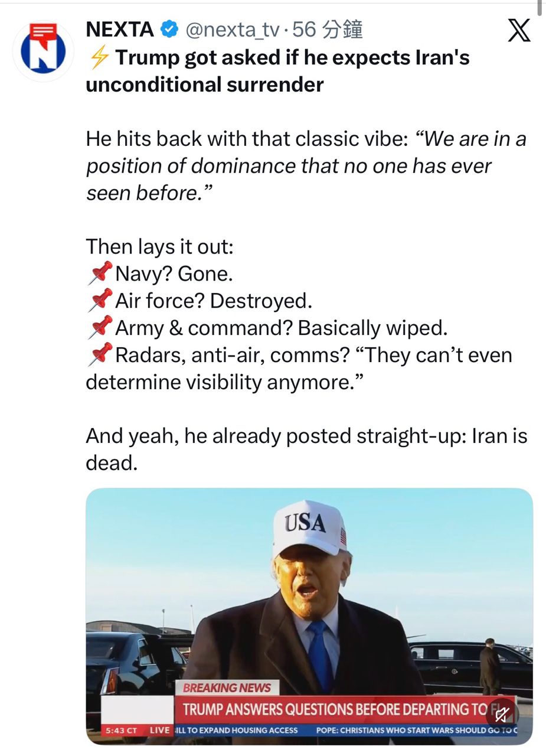The height and width of the screenshot is (756, 546).
Task: Click the bold "unconditional surrender" headline text
Action: [204, 84]
